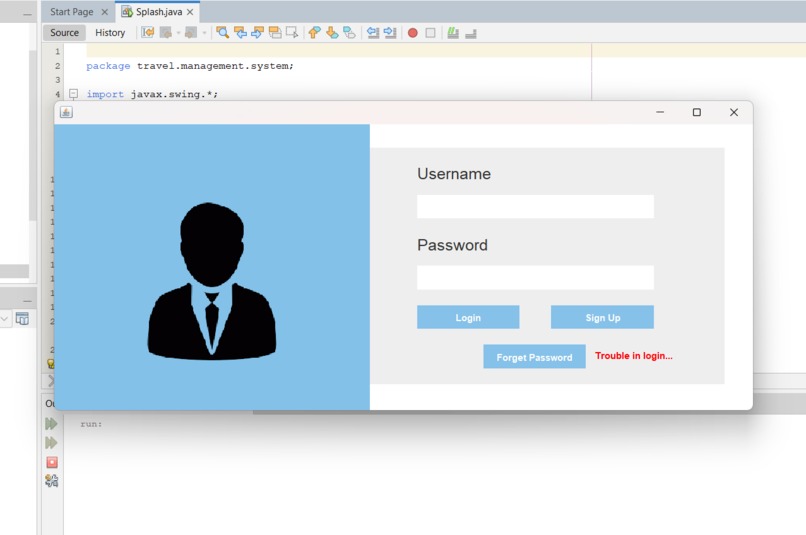The height and width of the screenshot is (535, 806).
Task: Click the left panel window layout icon
Action: pos(22,319)
